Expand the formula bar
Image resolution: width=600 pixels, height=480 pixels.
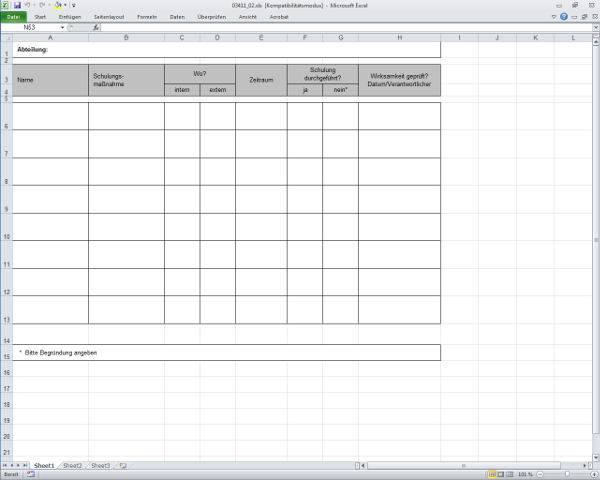point(594,27)
